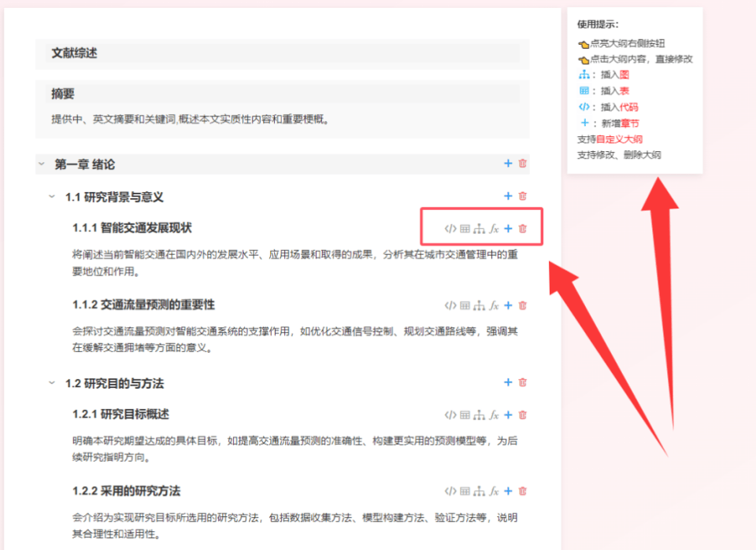Add new chapter after 第一章 绪论
Image resolution: width=756 pixels, height=550 pixels.
pos(508,164)
